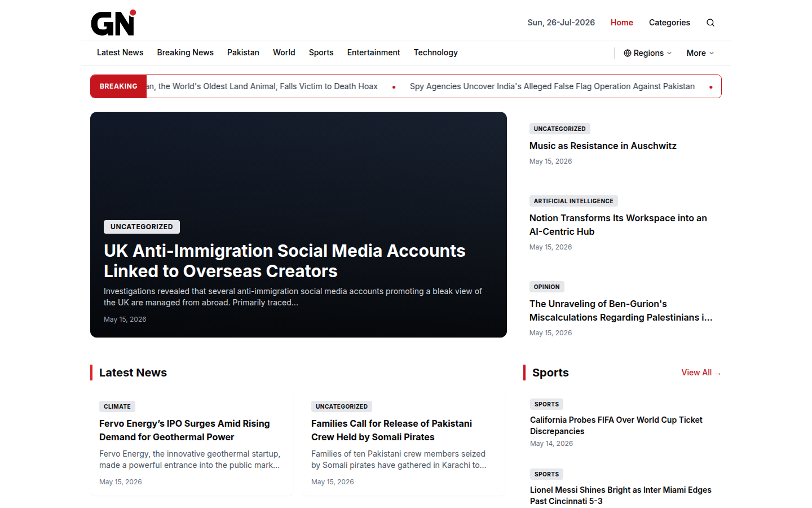The image size is (812, 508).
Task: Click the ARTIFICIAL INTELLIGENCE category tag
Action: tap(573, 201)
